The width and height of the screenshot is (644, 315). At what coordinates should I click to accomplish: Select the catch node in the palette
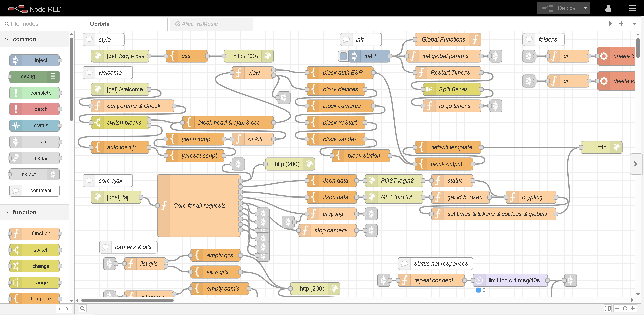tap(34, 109)
